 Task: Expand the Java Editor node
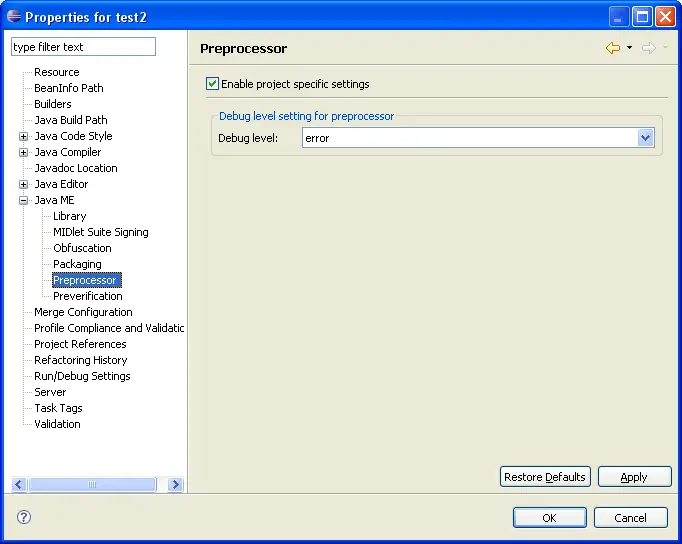tap(24, 184)
